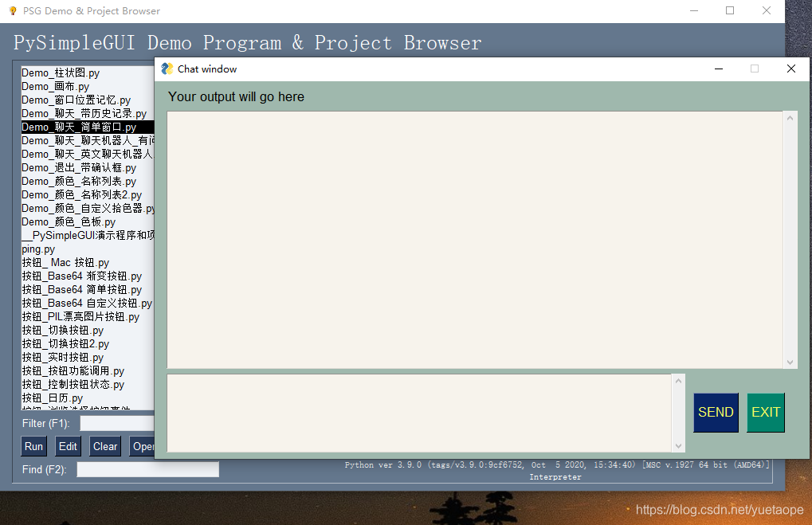The width and height of the screenshot is (812, 525).
Task: Select 按钮_PIL漂亮图片按钮.py in file list
Action: pos(87,317)
